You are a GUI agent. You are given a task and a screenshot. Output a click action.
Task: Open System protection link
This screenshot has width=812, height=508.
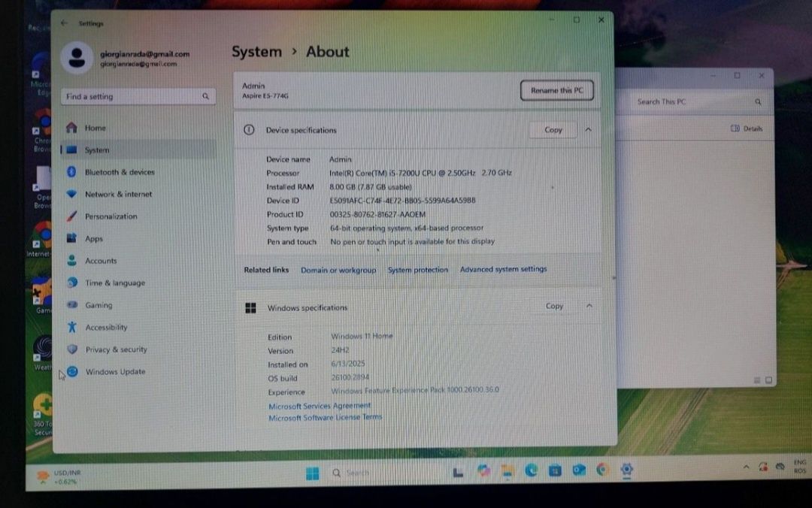coord(418,269)
